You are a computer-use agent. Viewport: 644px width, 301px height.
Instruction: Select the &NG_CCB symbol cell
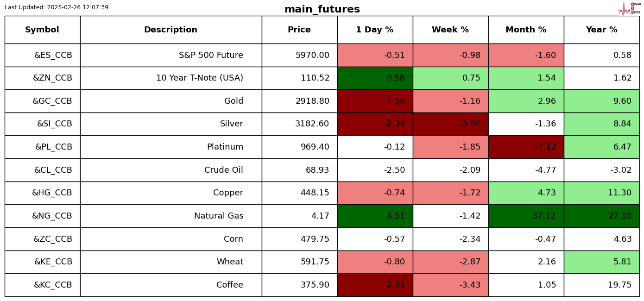(x=52, y=216)
